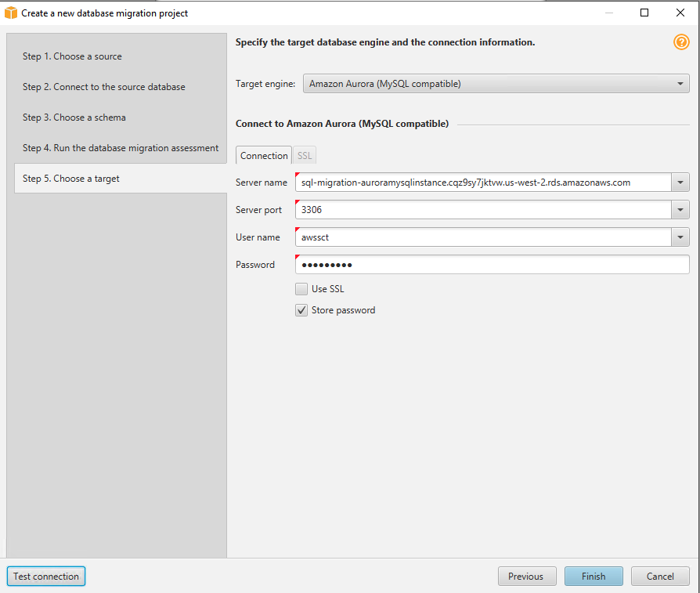Click the 'Connect to Amazon Aurora (MySQL compatible)' heading

pos(342,124)
